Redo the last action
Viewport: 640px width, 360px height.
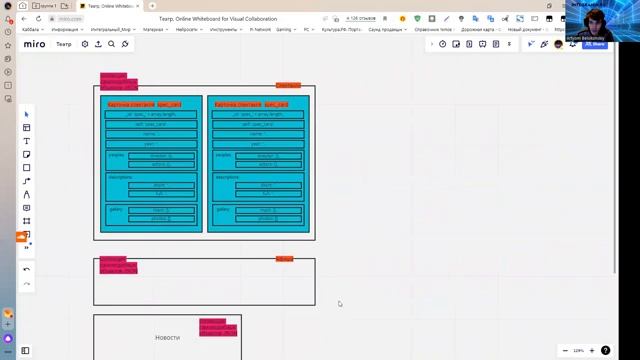click(27, 284)
